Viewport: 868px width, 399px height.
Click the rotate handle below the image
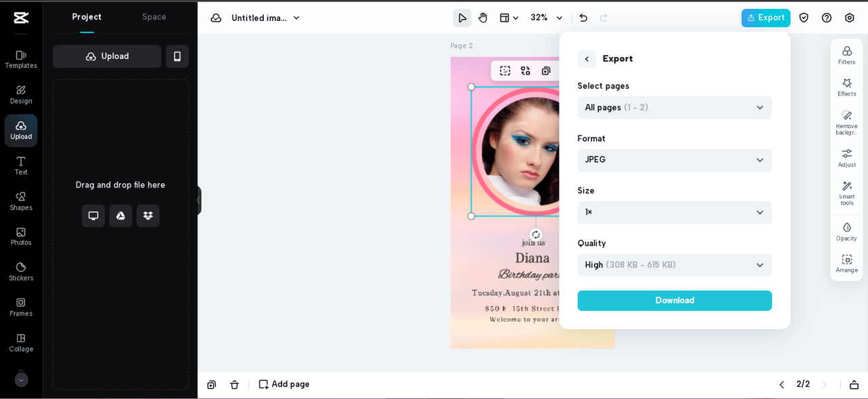[536, 234]
